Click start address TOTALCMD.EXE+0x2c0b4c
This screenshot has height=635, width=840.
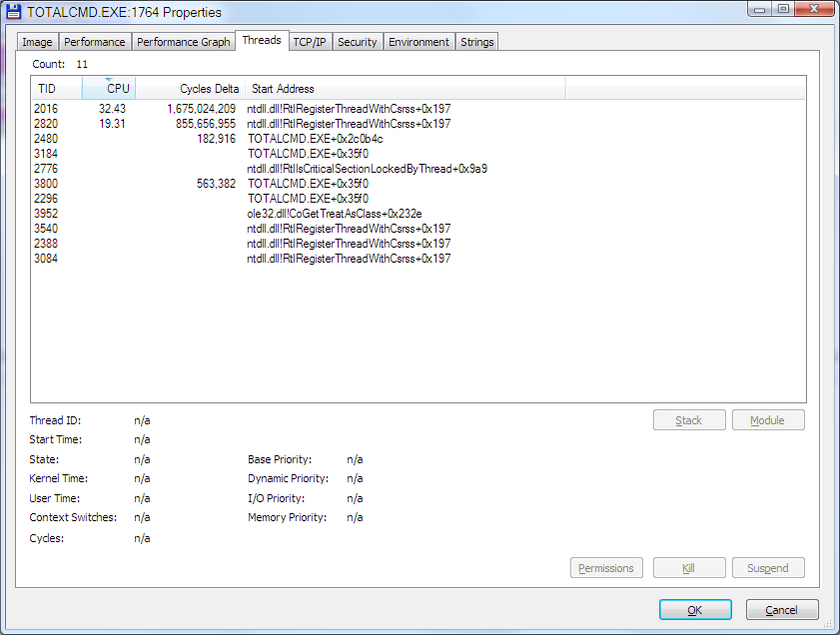click(x=315, y=139)
